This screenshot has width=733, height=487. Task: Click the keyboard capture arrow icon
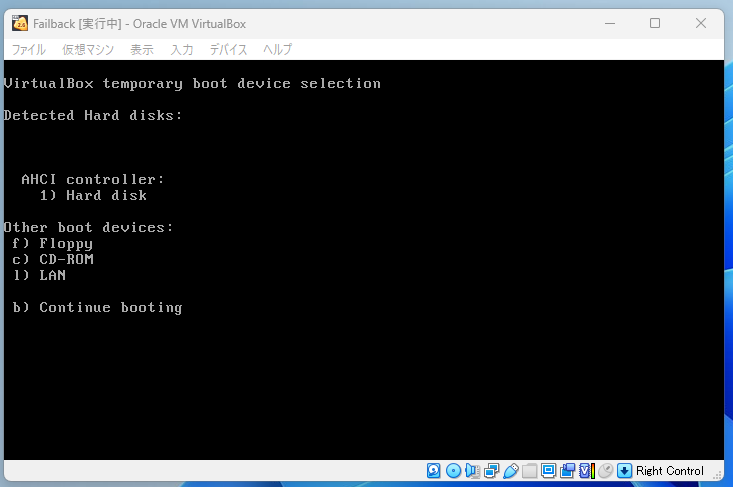click(x=624, y=471)
